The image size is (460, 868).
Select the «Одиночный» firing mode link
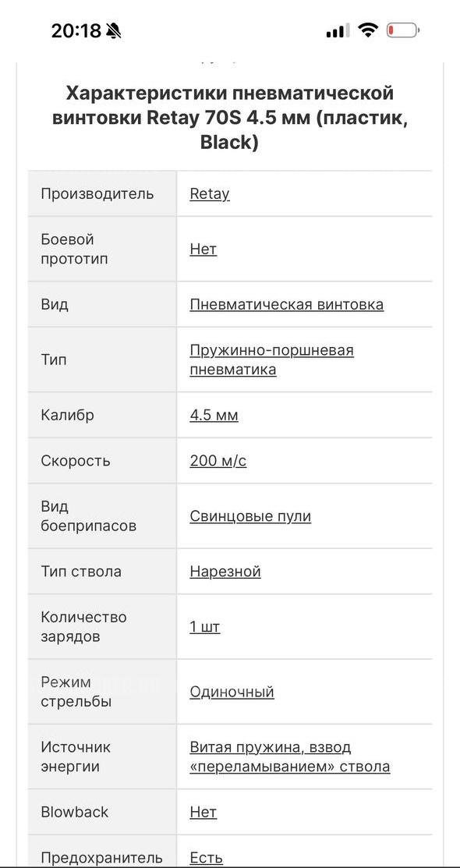pos(230,691)
